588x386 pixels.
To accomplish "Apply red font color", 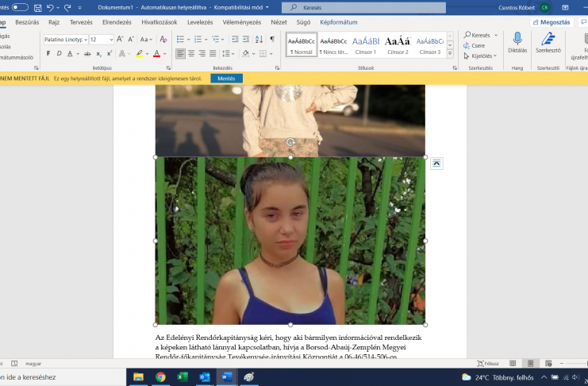I will pyautogui.click(x=157, y=54).
